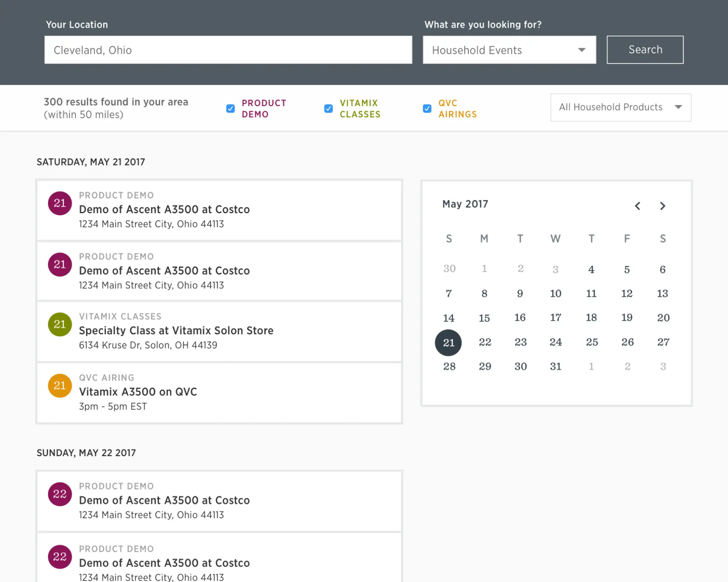
Task: Open Vitamix A3500 on QVC event
Action: click(x=138, y=392)
